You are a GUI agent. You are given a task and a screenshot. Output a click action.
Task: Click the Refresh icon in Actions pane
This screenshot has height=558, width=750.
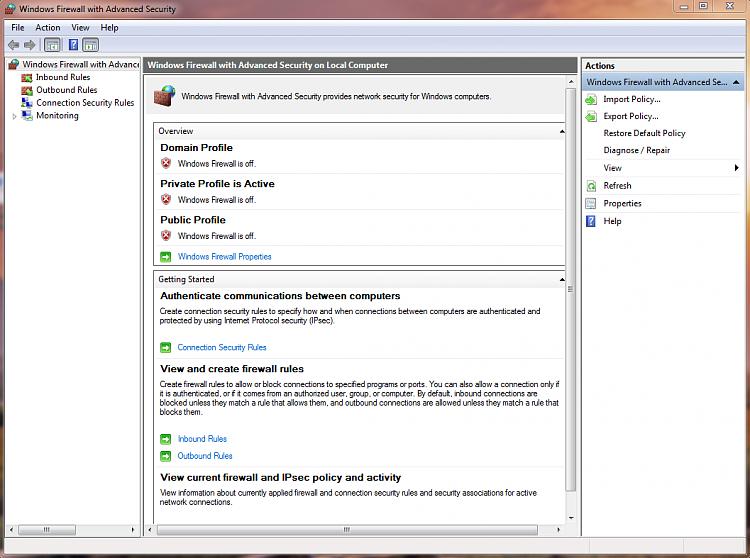591,186
